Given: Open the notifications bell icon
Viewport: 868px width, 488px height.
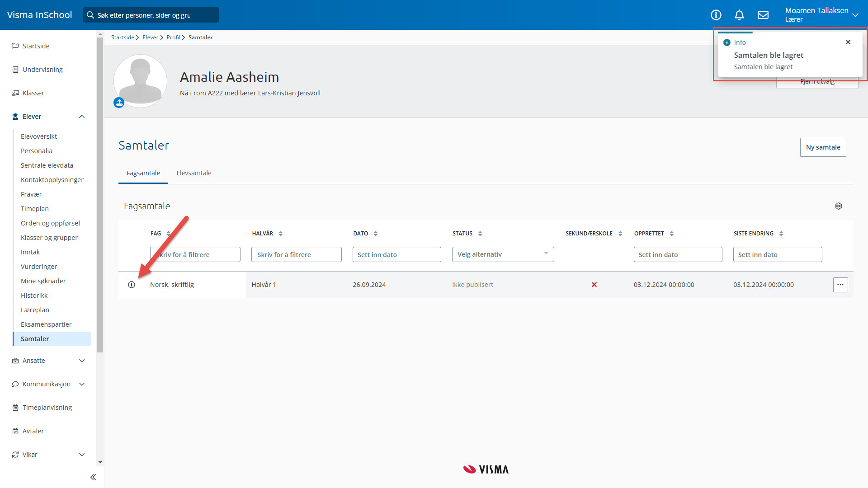Looking at the screenshot, I should [x=739, y=15].
